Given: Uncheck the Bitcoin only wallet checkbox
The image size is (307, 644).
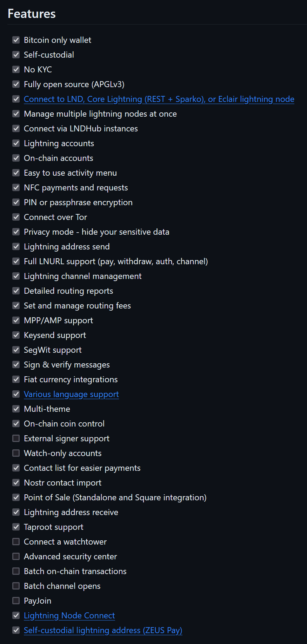Looking at the screenshot, I should [16, 40].
